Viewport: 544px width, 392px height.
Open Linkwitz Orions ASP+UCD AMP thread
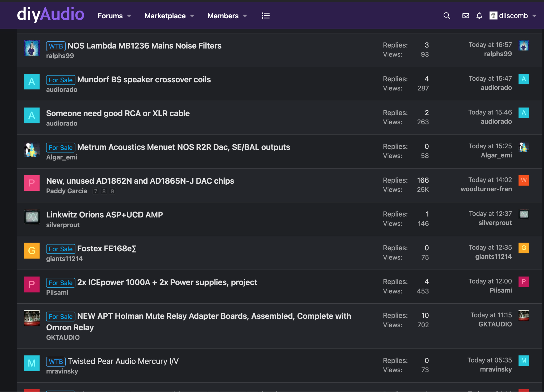tap(104, 214)
